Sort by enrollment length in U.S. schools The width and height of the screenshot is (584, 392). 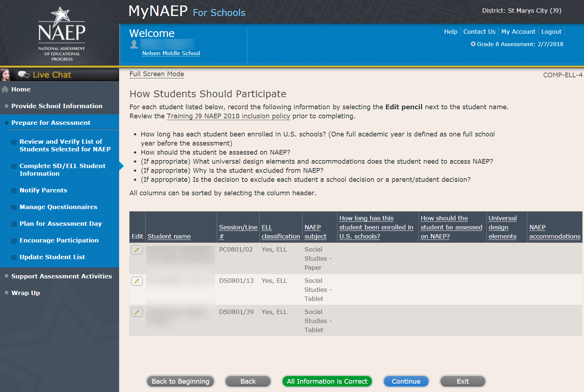click(376, 227)
